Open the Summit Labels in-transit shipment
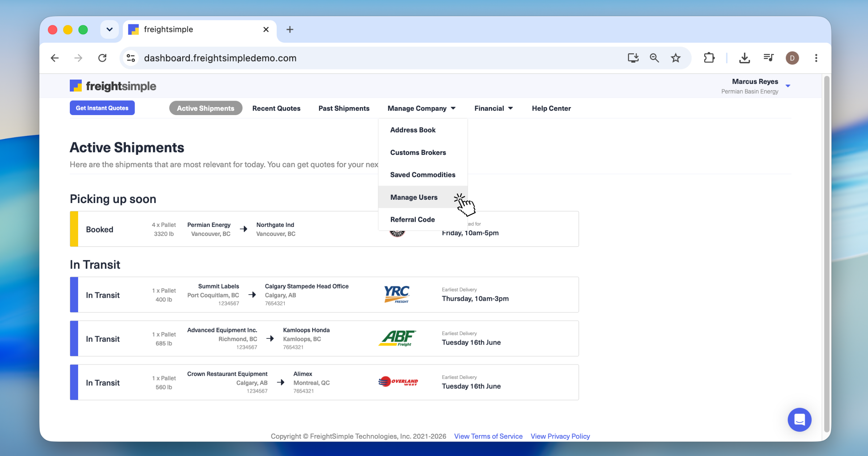The image size is (868, 456). coord(324,295)
